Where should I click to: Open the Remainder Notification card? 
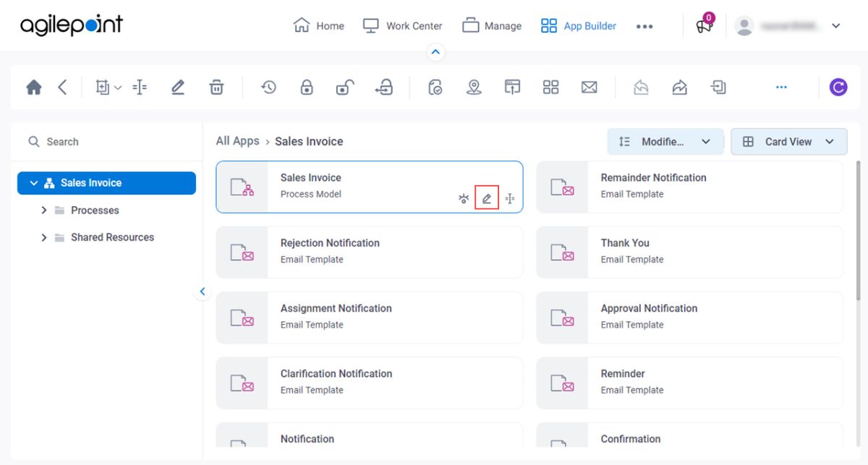pyautogui.click(x=689, y=187)
